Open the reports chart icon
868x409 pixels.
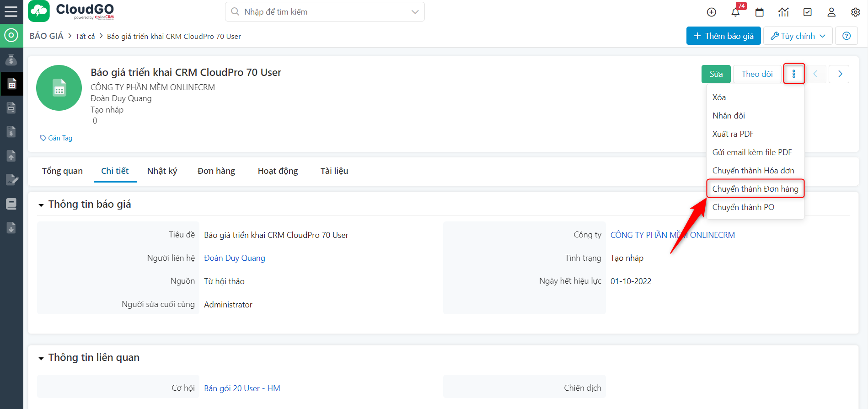(783, 12)
